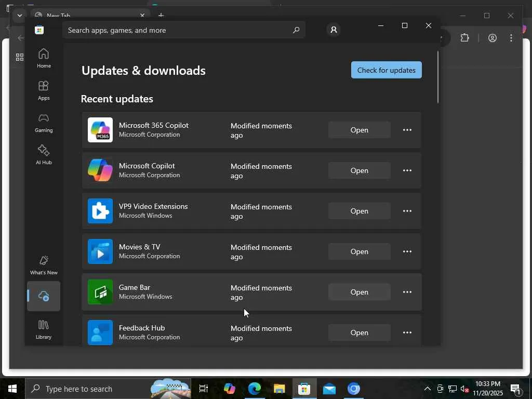
Task: Select the Downloads cloud icon in sidebar
Action: point(44,296)
